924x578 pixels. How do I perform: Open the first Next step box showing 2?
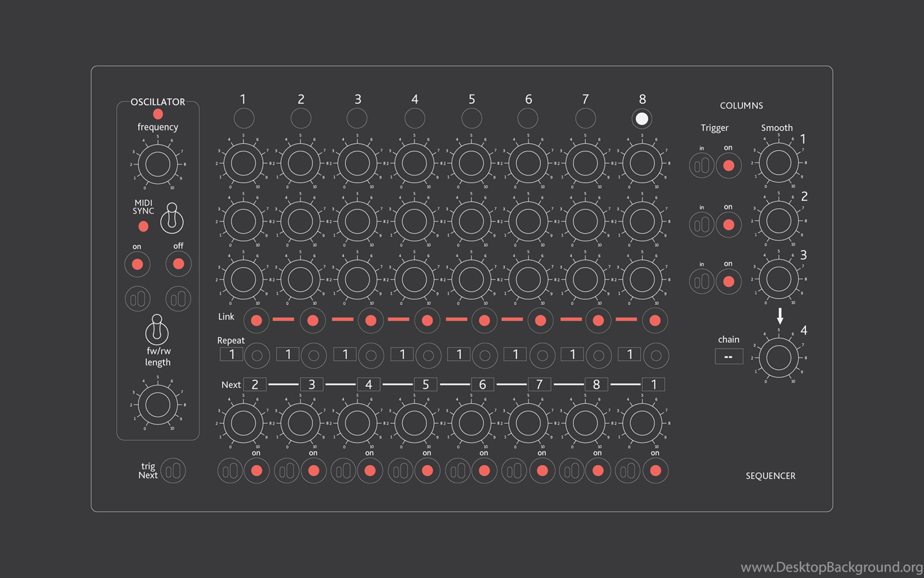255,385
